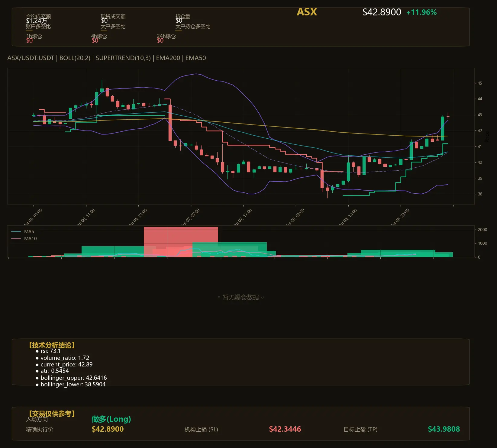This screenshot has width=497, height=448.
Task: Click the 账户多空比 label
Action: [x=38, y=27]
